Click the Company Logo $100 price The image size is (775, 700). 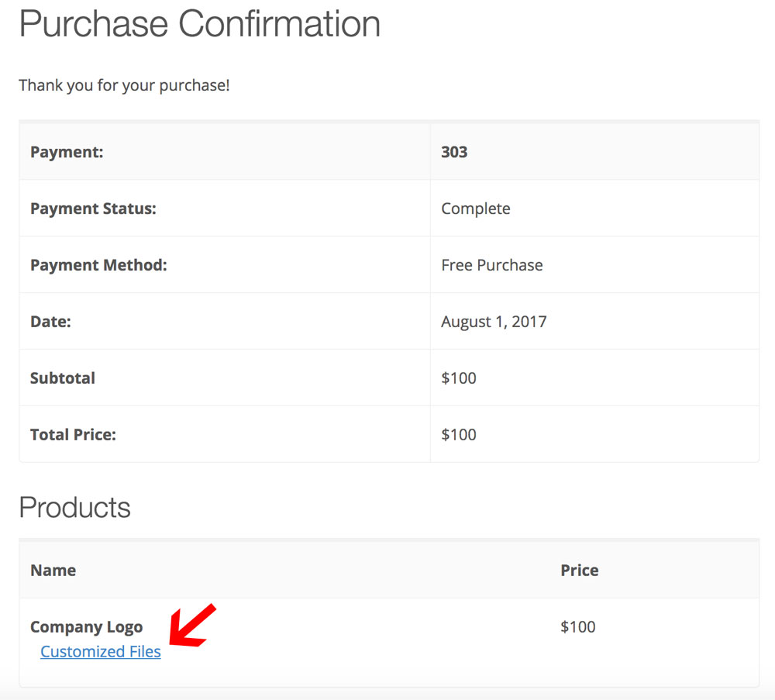coord(578,627)
